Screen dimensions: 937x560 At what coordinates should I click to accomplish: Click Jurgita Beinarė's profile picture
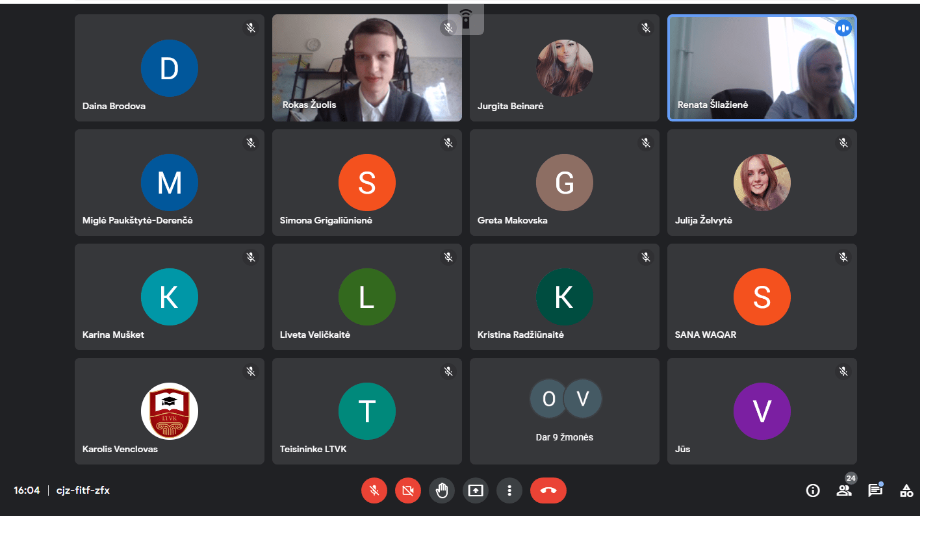coord(565,68)
